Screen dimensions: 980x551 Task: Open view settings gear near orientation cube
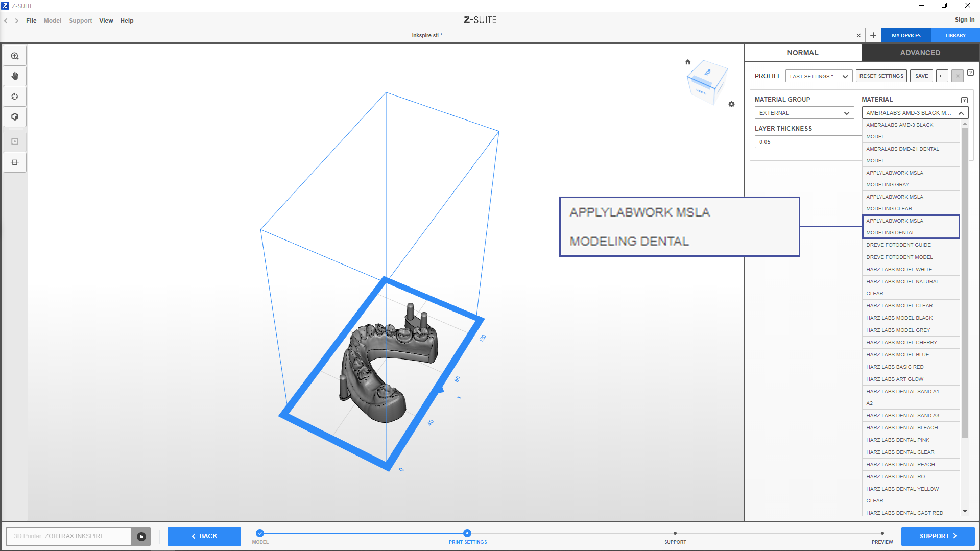point(731,104)
